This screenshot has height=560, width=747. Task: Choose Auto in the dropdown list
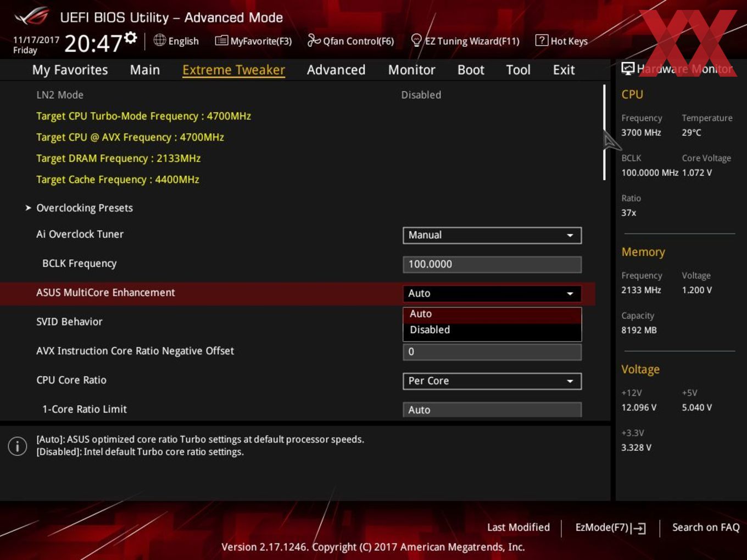(x=492, y=314)
